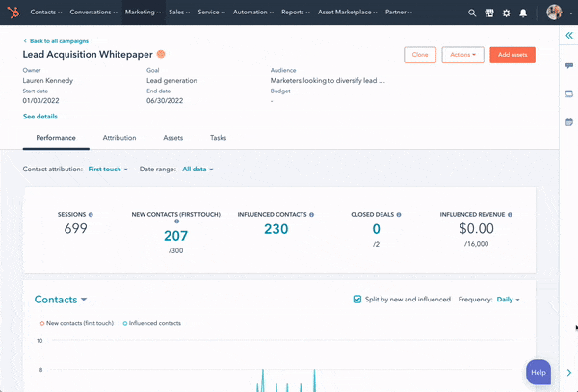This screenshot has width=578, height=392.
Task: Click the orange campaign color dot
Action: 161,55
